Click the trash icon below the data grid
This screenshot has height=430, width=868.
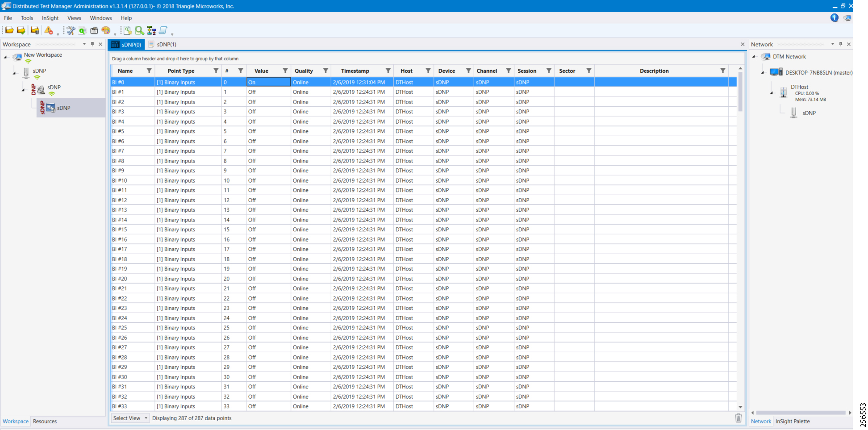(739, 418)
